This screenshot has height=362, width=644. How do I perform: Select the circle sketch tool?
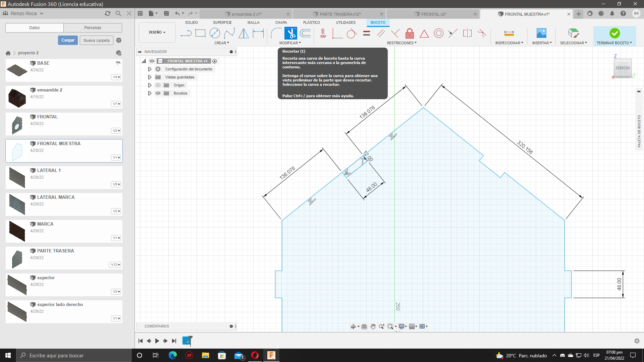[x=215, y=33]
